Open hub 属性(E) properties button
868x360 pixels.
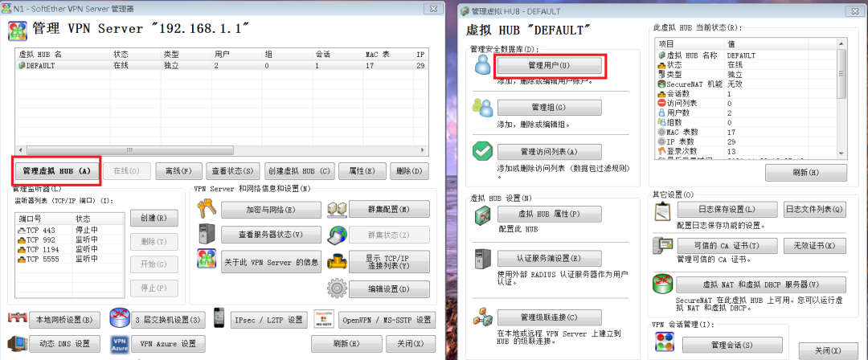tap(362, 171)
